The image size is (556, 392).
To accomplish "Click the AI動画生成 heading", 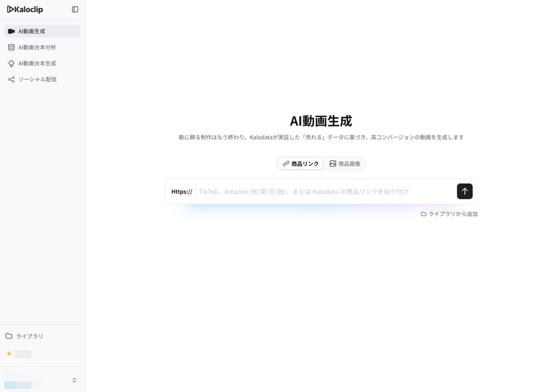I will click(x=321, y=121).
